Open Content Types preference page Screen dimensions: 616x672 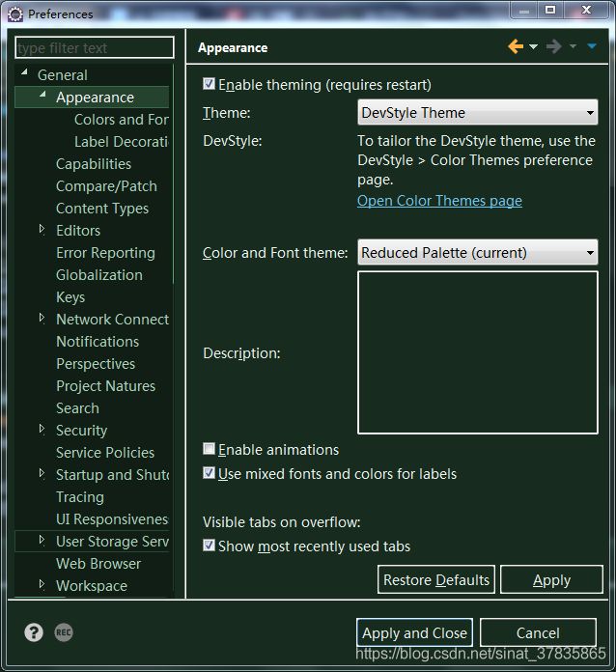[x=102, y=209]
